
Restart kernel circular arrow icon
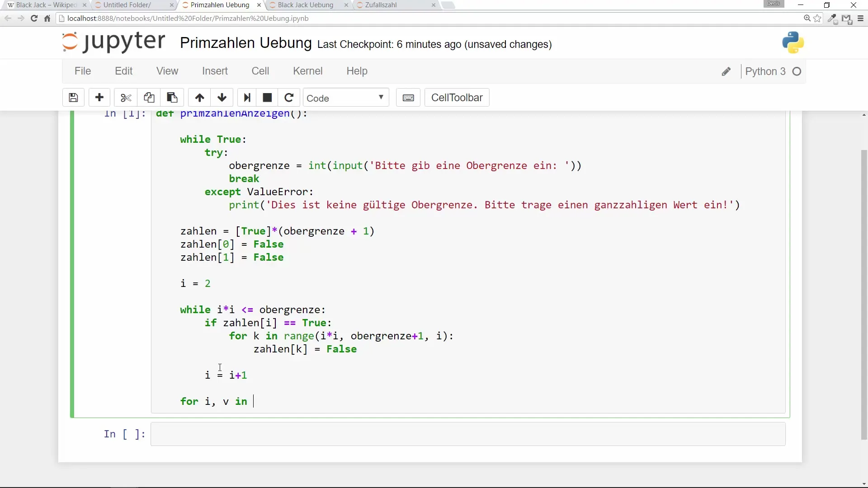coord(289,98)
